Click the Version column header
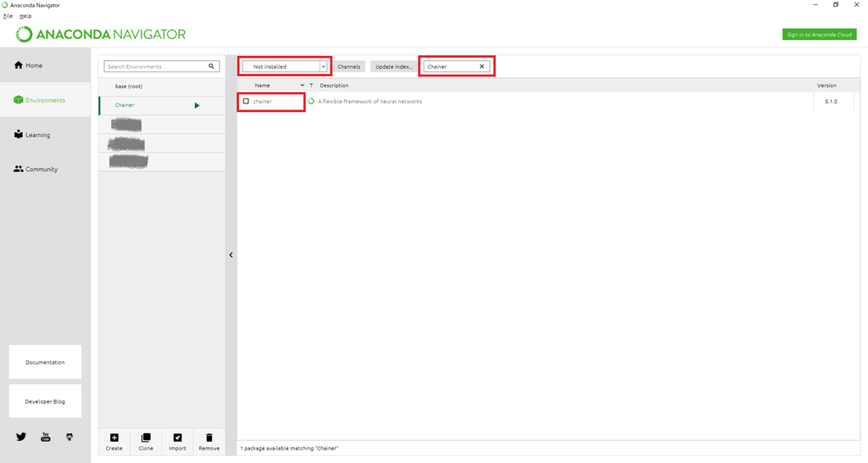This screenshot has height=463, width=868. tap(826, 86)
